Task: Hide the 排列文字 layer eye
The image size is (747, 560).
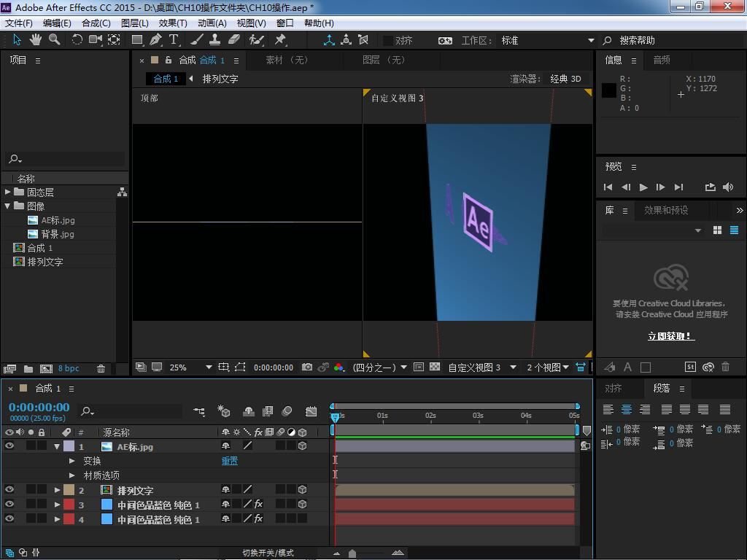Action: click(9, 489)
